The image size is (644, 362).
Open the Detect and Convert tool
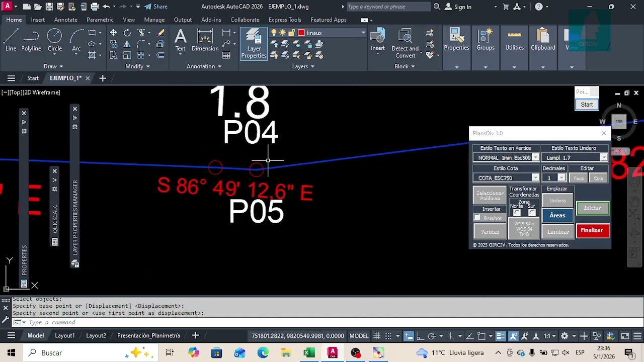point(405,44)
